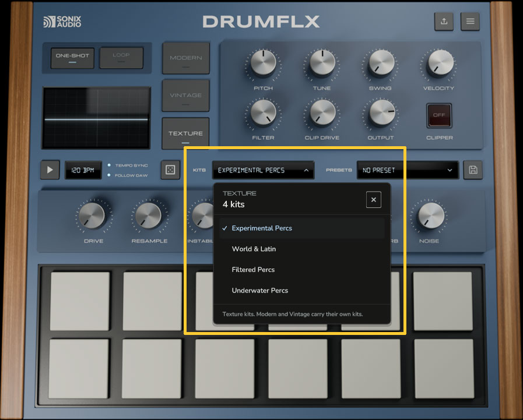Trigger the first pad in top row
Screen dimensions: 523x420
tap(80, 301)
